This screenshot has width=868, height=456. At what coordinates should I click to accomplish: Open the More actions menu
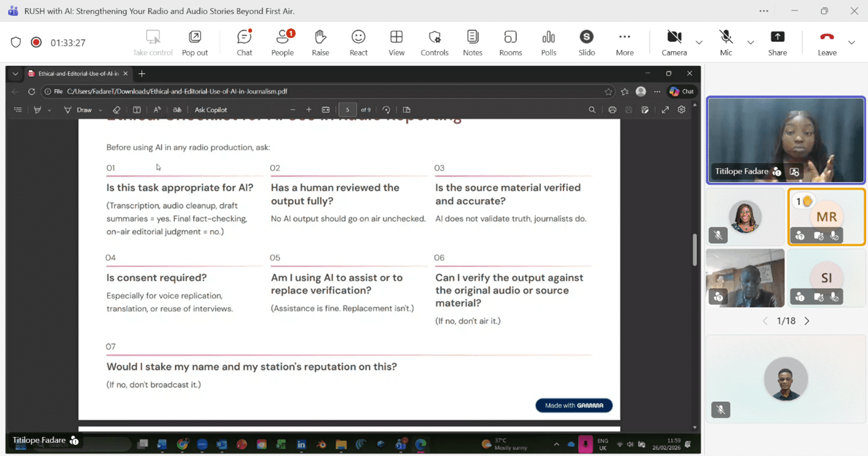click(624, 42)
